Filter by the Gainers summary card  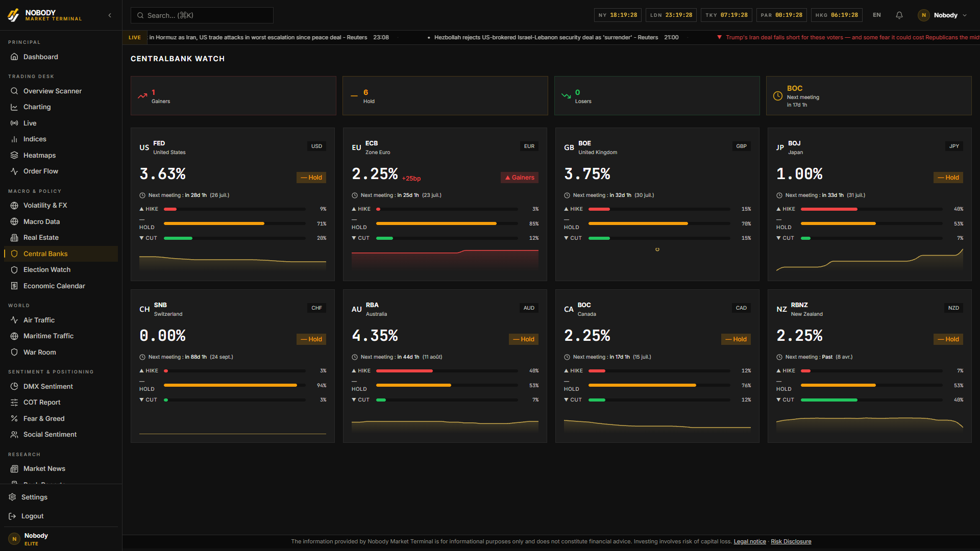233,96
